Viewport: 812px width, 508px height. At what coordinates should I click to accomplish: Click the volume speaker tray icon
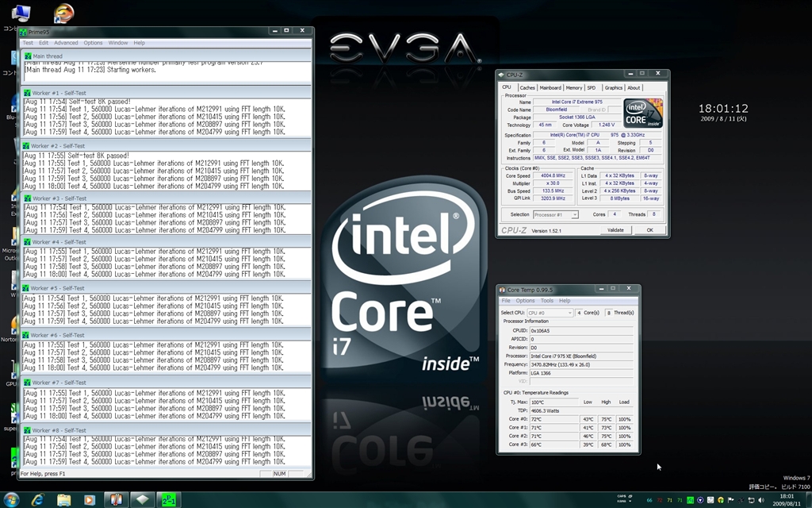coord(760,500)
